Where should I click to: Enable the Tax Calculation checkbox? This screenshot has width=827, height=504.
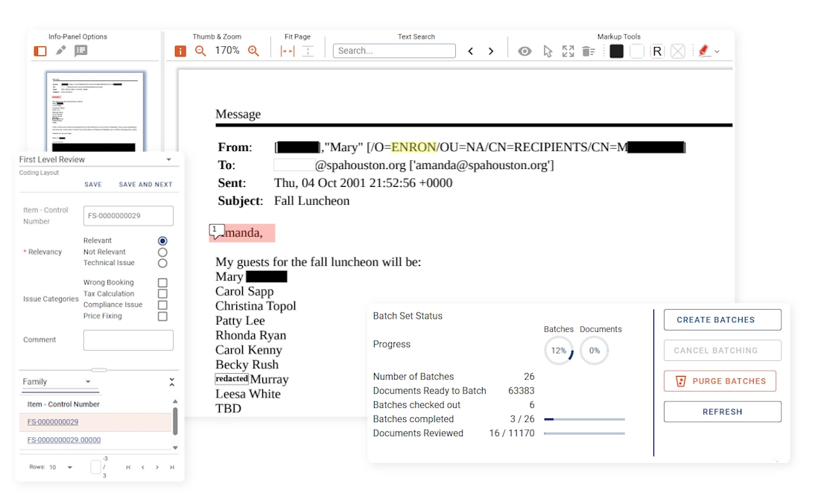point(162,293)
